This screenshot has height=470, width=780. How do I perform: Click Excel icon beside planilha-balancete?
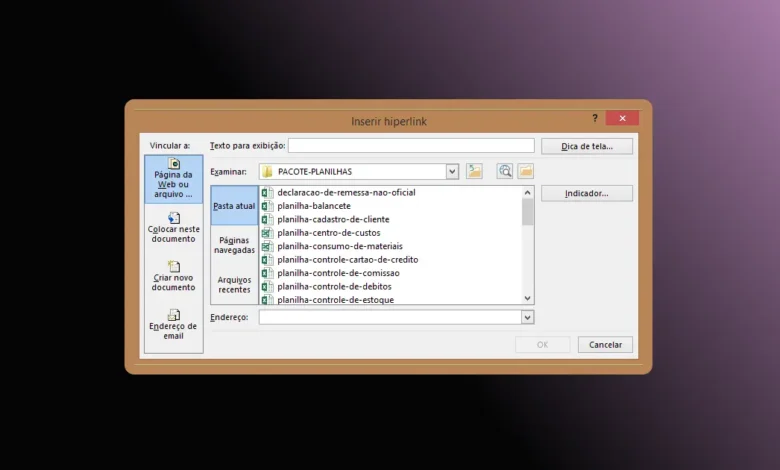coord(268,206)
